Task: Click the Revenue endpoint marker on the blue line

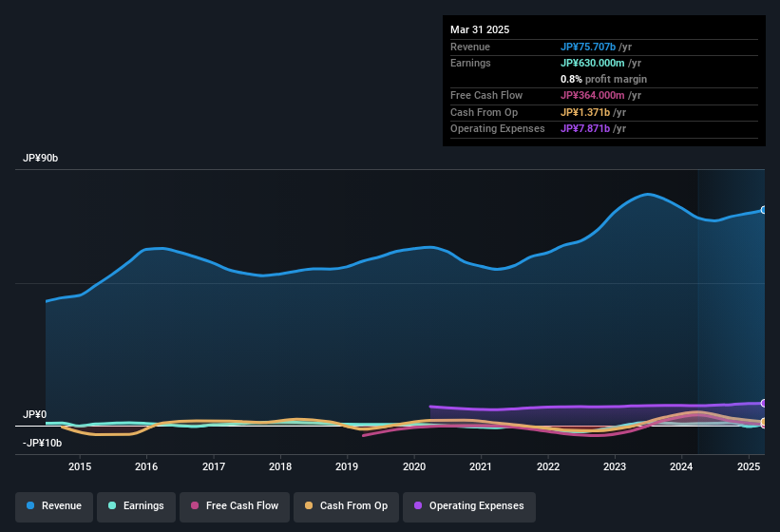Action: click(x=764, y=210)
